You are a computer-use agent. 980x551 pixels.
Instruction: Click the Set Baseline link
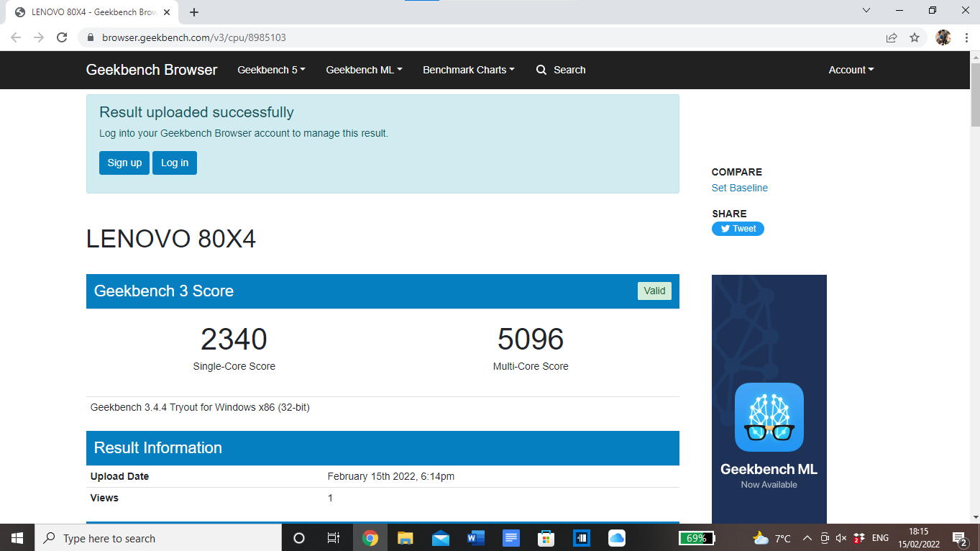(740, 188)
